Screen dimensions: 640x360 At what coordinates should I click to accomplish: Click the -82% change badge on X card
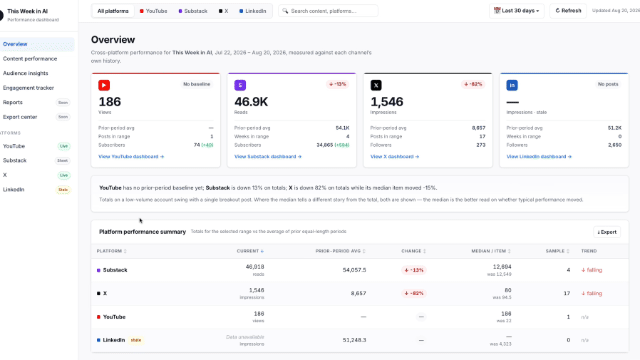[473, 84]
